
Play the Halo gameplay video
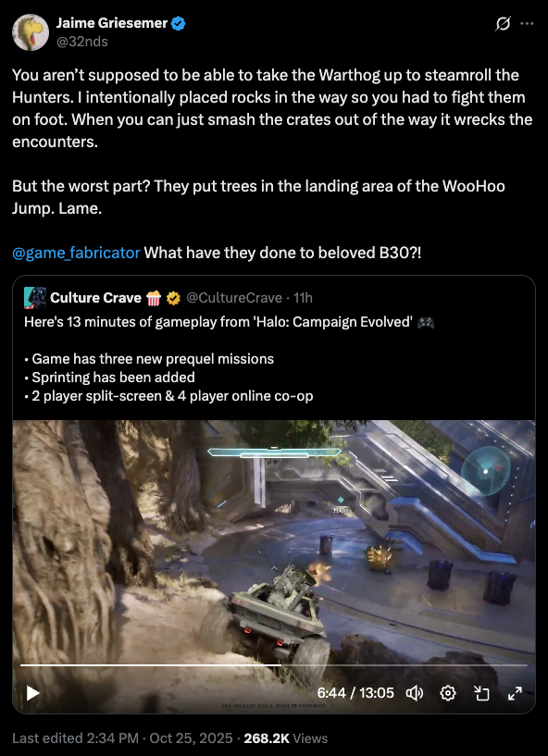(32, 693)
